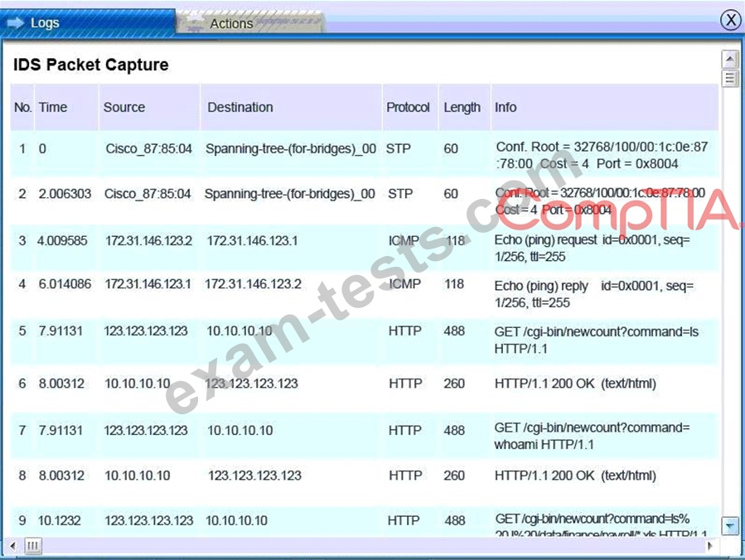Select the IDS Packet Capture heading

[x=91, y=65]
